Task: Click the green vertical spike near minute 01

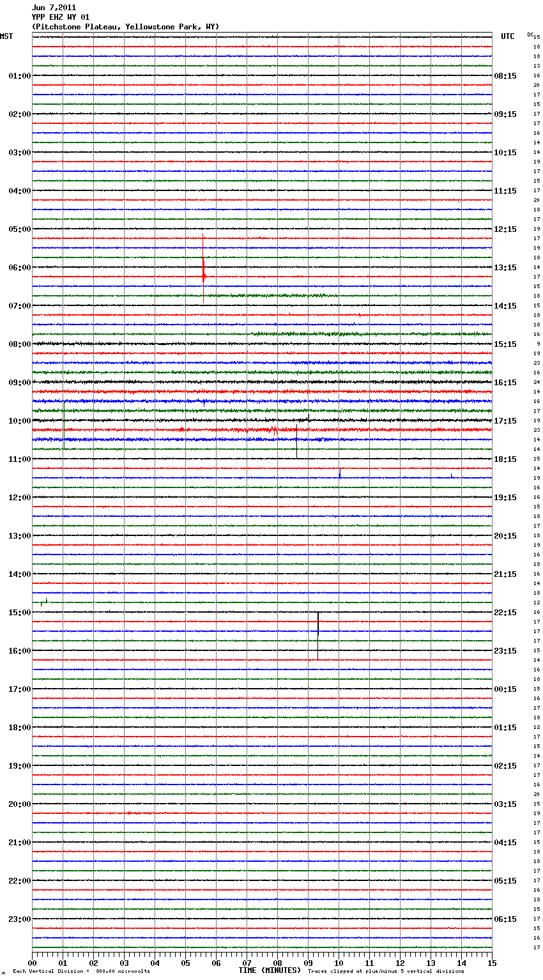Action: pyautogui.click(x=64, y=425)
